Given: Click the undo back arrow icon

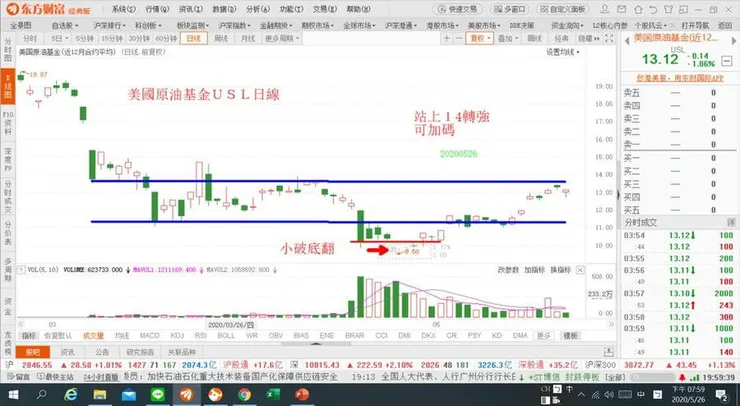Looking at the screenshot, I should (x=653, y=9).
